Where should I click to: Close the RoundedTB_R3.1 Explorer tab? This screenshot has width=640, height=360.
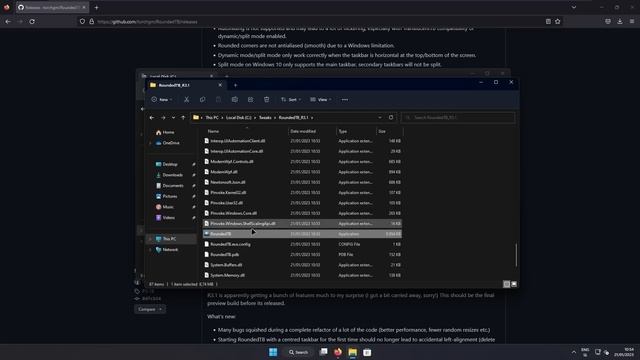tap(220, 85)
